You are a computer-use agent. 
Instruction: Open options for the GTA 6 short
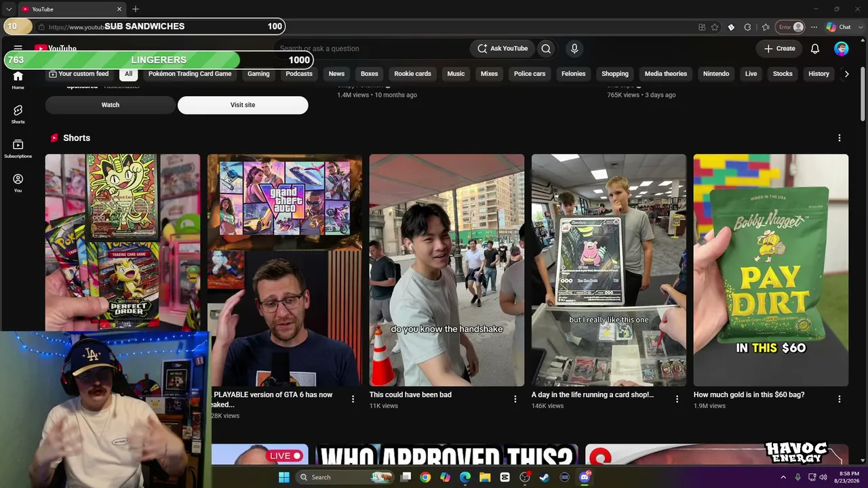coord(353,399)
